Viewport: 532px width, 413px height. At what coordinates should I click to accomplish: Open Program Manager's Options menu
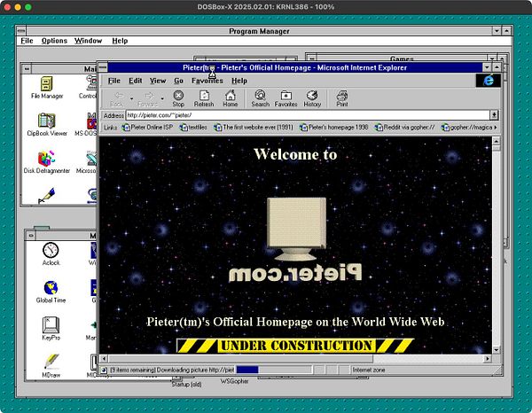click(54, 41)
